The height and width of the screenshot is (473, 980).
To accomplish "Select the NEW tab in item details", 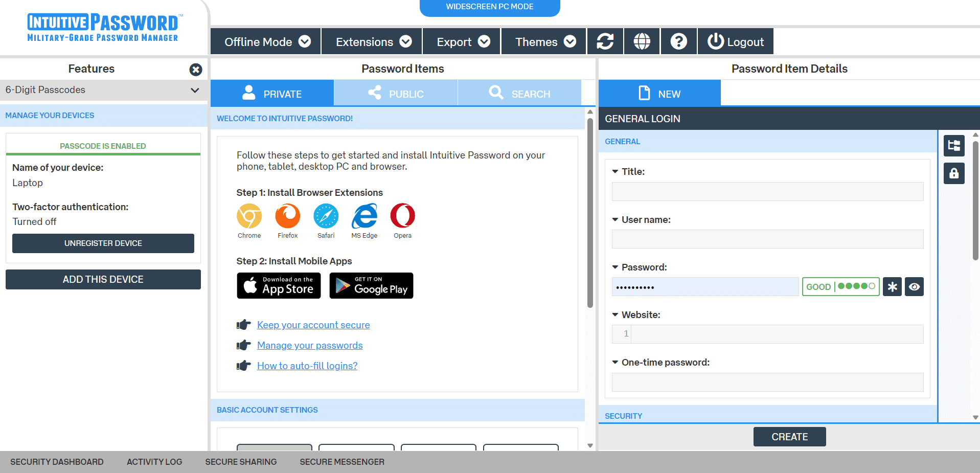I will 659,93.
